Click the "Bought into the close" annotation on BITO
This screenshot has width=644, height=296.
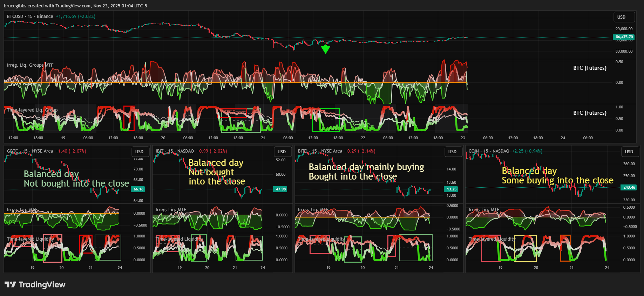tap(353, 177)
